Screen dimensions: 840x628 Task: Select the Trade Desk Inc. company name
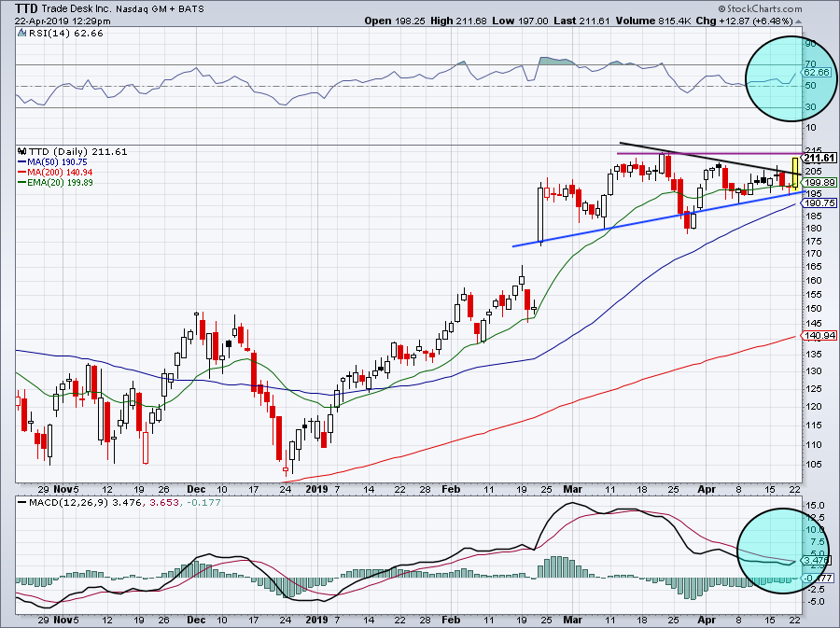[x=76, y=8]
